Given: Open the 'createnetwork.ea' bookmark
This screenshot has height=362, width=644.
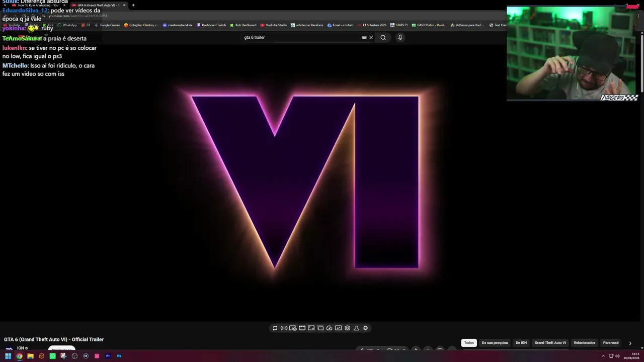Looking at the screenshot, I should point(178,25).
